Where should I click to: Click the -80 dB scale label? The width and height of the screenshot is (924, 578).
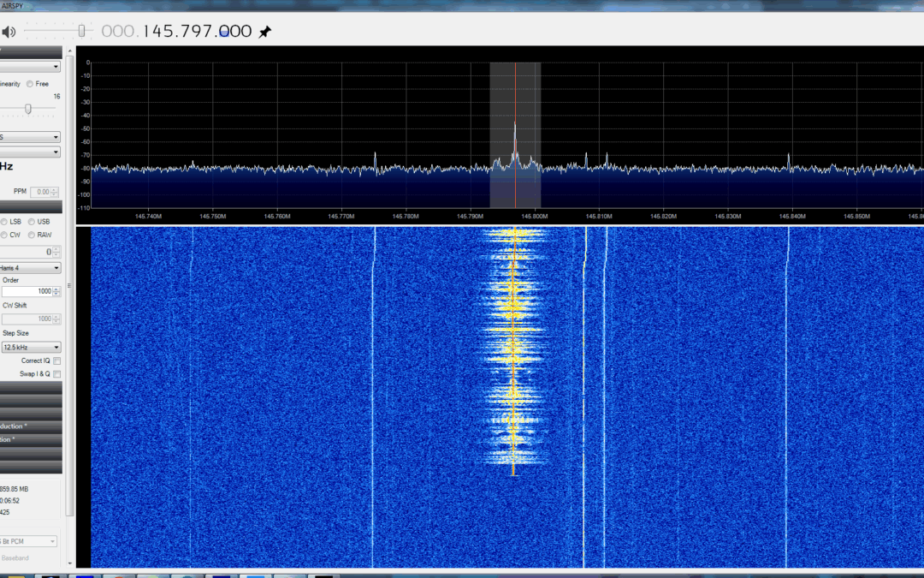coord(86,169)
